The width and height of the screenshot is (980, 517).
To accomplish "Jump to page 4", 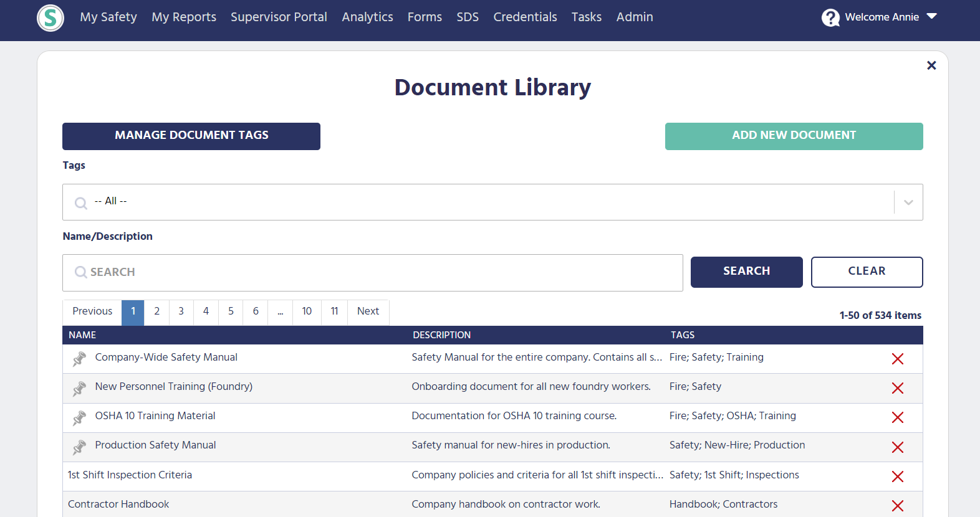I will click(206, 312).
